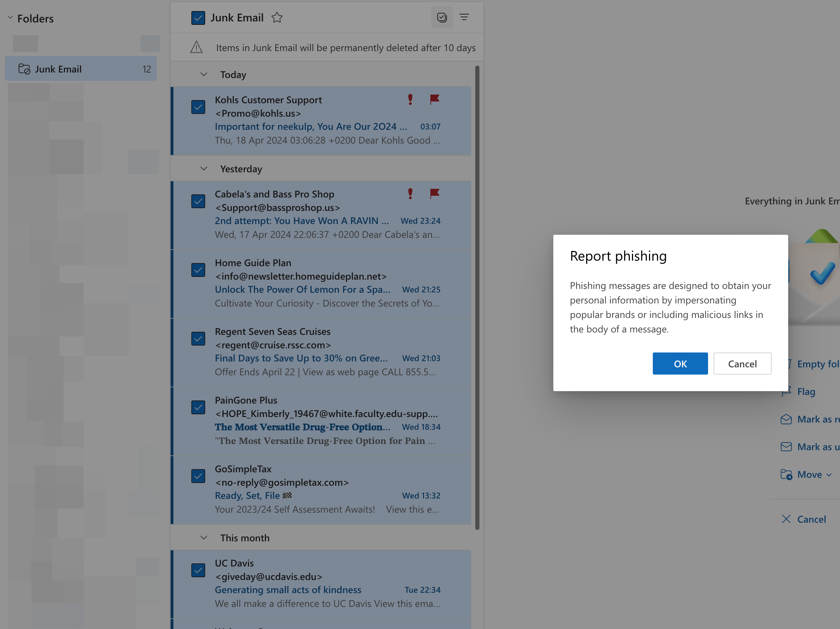Collapse the Today group

pos(204,75)
